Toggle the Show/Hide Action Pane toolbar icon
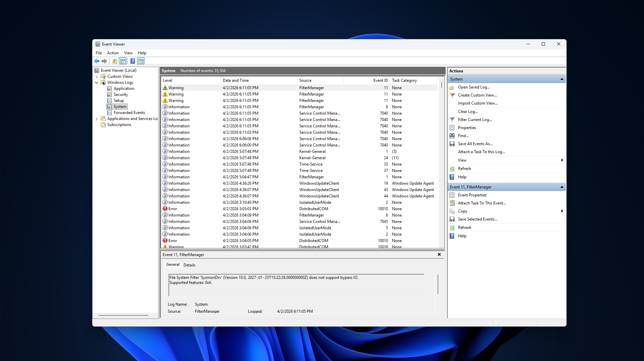The height and width of the screenshot is (361, 644). point(141,61)
